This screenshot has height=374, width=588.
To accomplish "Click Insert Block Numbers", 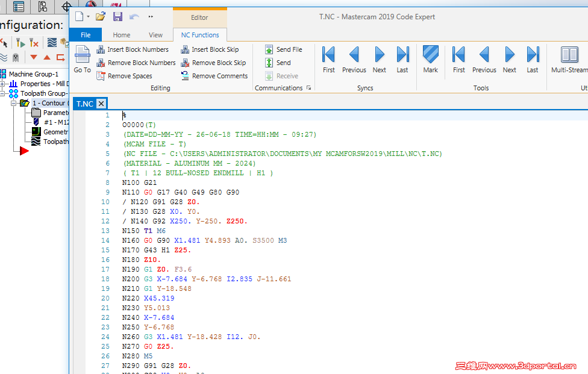I will click(x=133, y=49).
